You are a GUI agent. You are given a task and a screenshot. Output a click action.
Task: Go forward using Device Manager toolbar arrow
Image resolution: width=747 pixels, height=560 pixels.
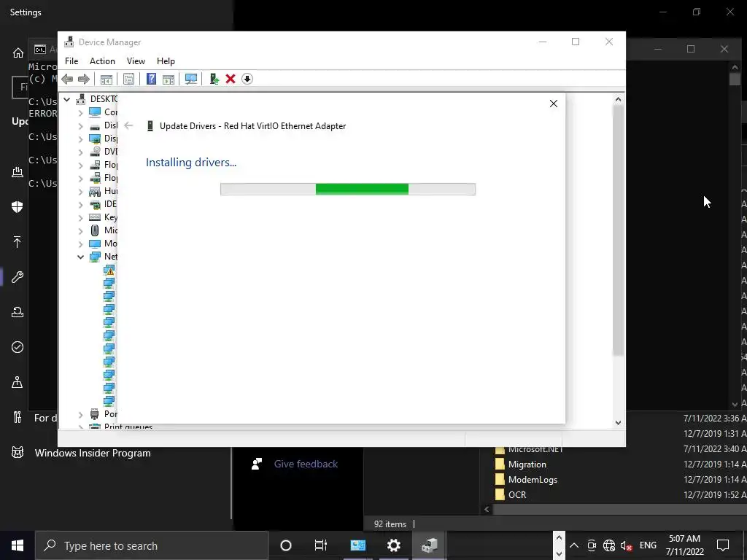[84, 79]
